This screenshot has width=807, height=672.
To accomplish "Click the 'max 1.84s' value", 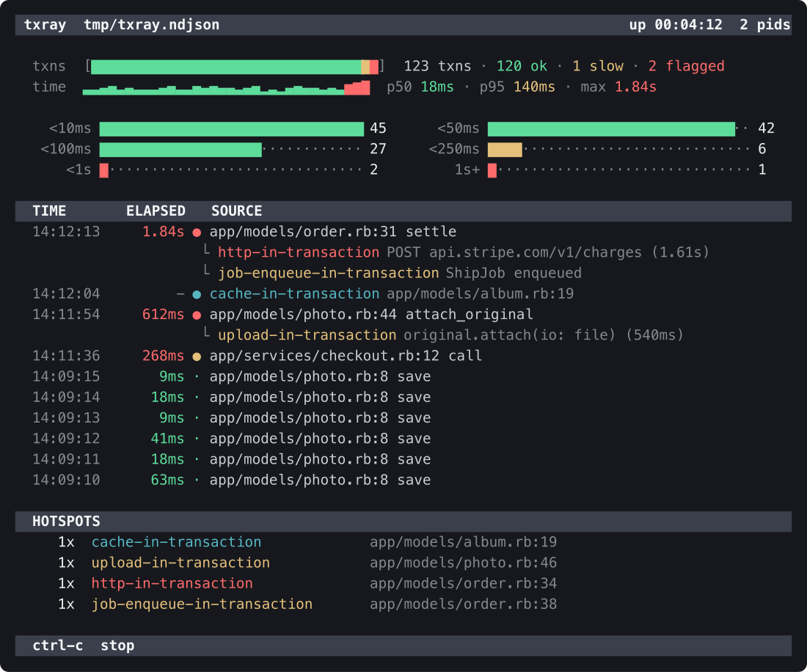I will (x=618, y=87).
